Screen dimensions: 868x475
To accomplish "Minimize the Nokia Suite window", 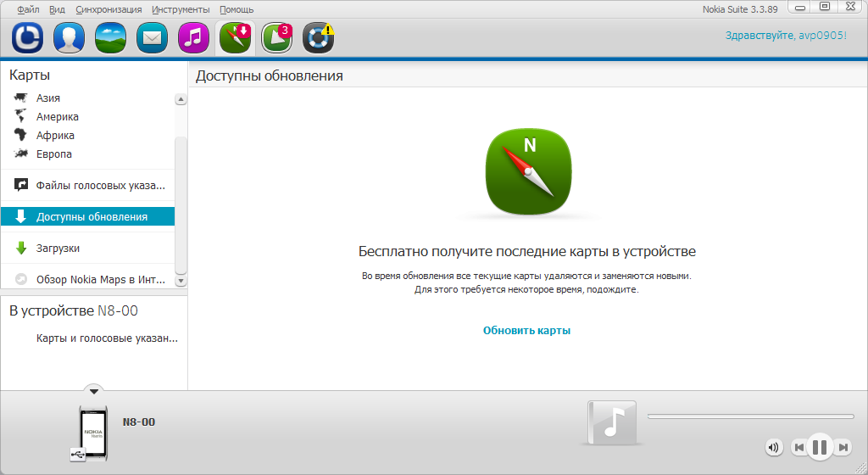I will click(800, 7).
